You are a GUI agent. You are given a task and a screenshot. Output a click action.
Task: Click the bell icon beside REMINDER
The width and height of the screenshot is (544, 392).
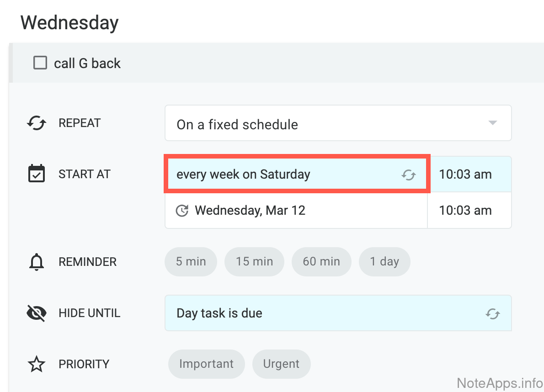pos(37,262)
